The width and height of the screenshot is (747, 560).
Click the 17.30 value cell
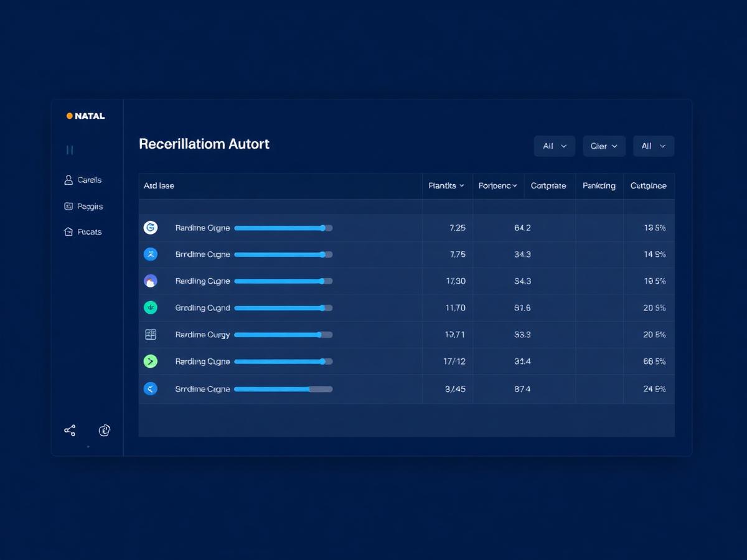(x=456, y=281)
